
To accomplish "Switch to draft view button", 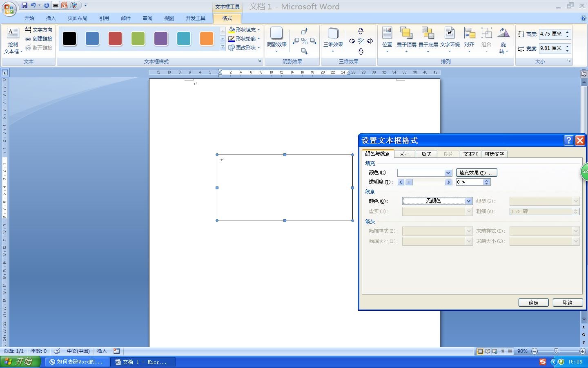I will tap(510, 351).
